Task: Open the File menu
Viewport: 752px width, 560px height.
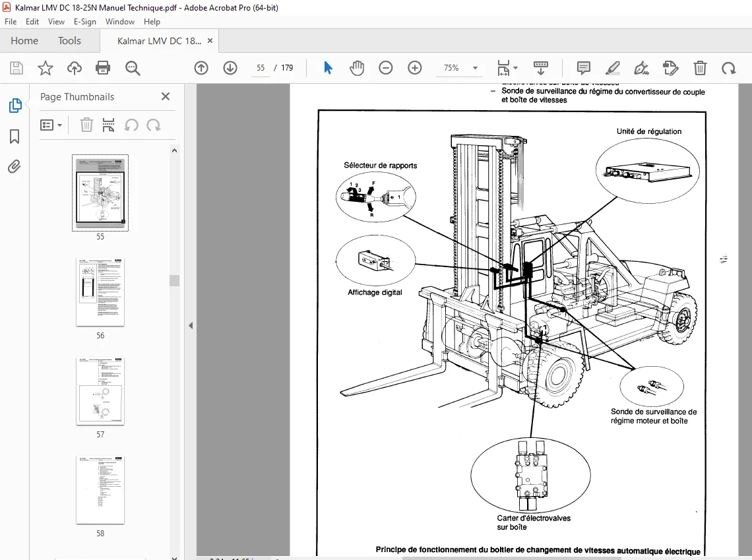Action: coord(11,22)
